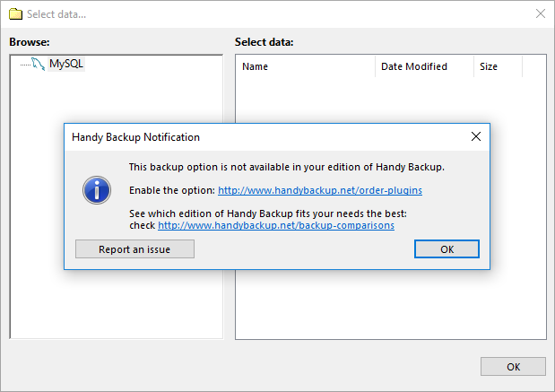Click the folder icon in Select data title bar
555x392 pixels.
[x=15, y=14]
